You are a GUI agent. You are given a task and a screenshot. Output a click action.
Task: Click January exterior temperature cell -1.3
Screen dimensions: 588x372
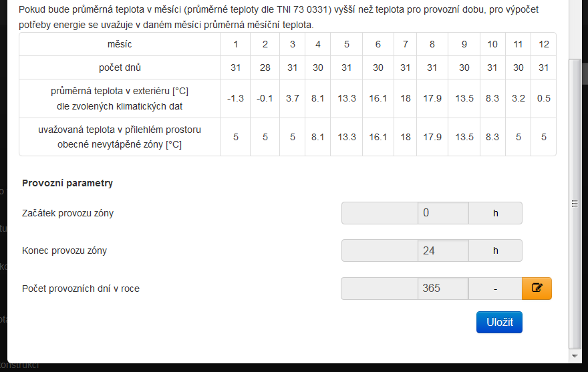coord(235,99)
